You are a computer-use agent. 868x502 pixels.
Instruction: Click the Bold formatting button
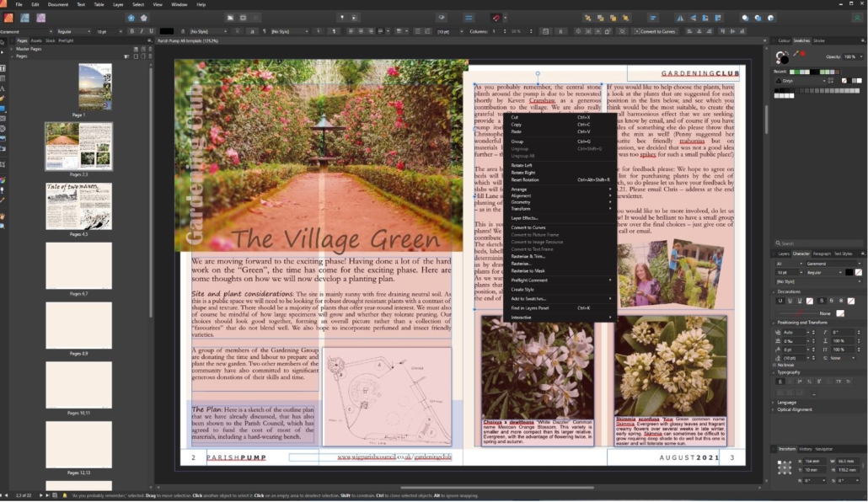[x=131, y=31]
